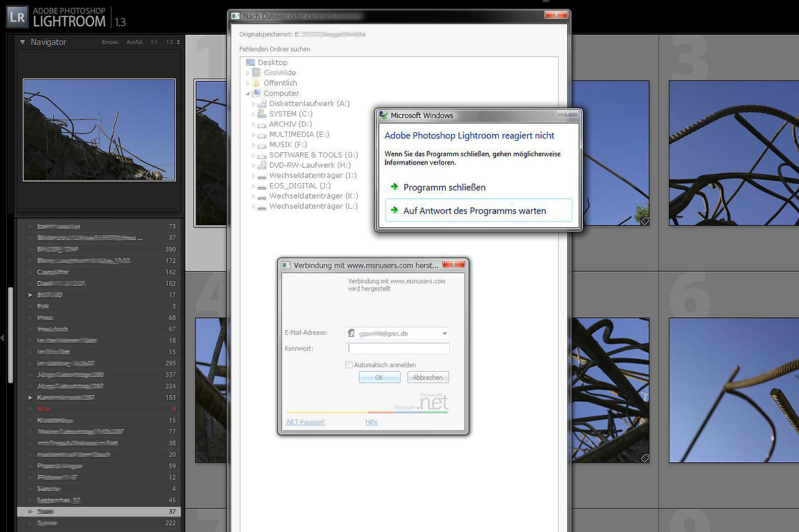Select the Diskettenlaufwerk (A:) floppy drive icon
The image size is (799, 532).
tap(262, 103)
